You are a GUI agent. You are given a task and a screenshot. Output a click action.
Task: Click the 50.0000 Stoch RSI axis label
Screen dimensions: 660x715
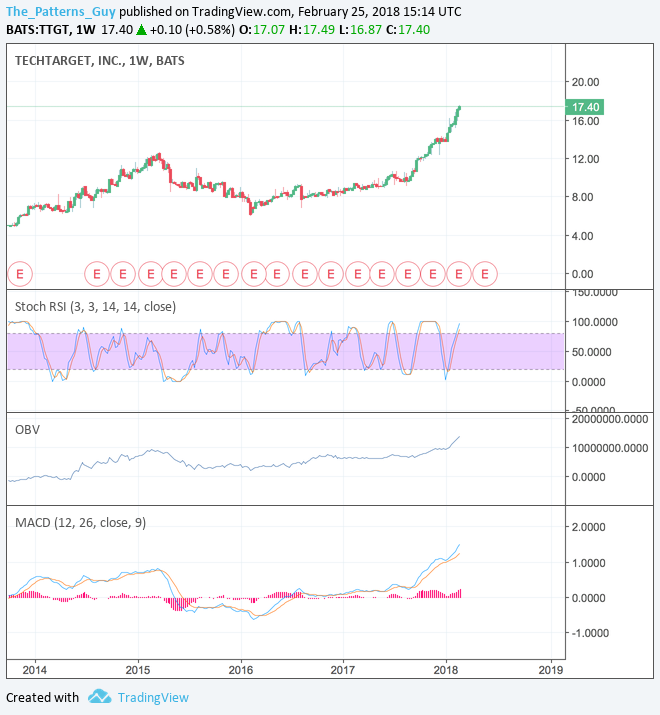[x=592, y=352]
